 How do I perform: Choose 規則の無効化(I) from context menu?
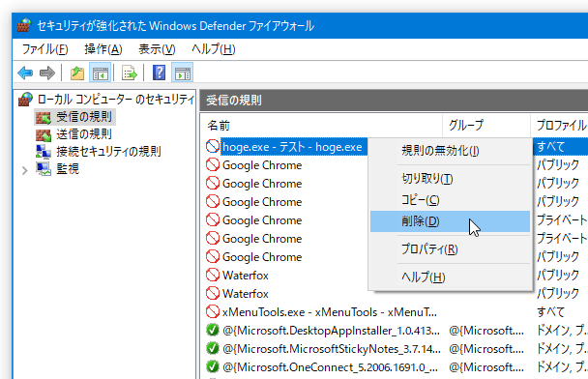pos(450,151)
